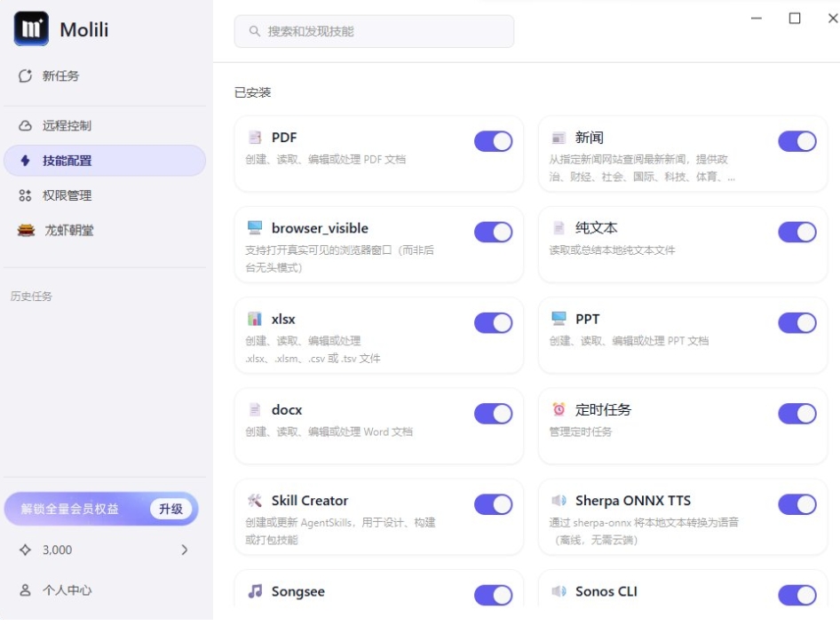The width and height of the screenshot is (840, 633).
Task: Open 龙虾朝堂 in sidebar
Action: [x=105, y=230]
